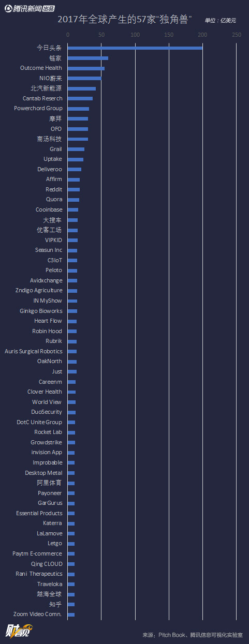Select the Cantab Reserch label
The width and height of the screenshot is (249, 644).
[x=42, y=98]
